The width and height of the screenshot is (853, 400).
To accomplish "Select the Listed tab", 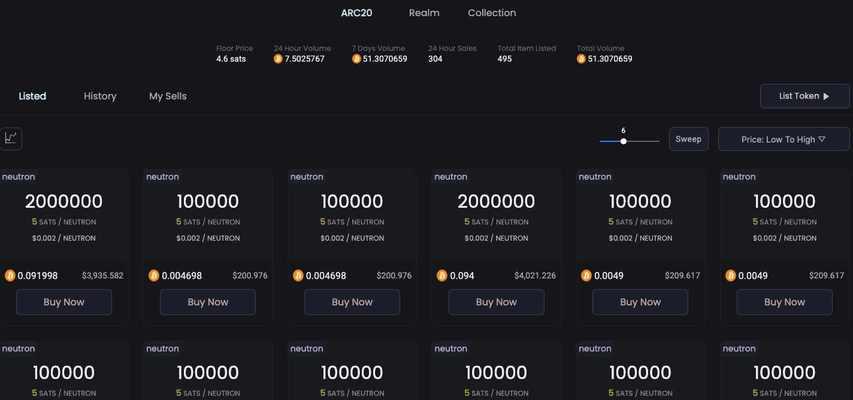I will pos(33,96).
